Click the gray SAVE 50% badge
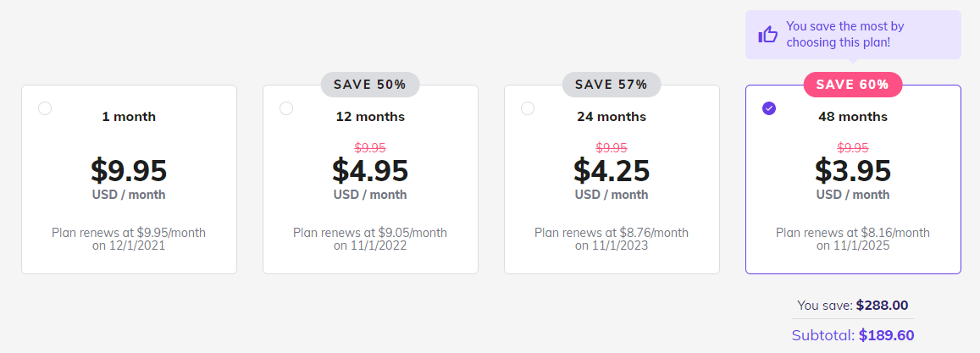This screenshot has width=980, height=353. [x=370, y=85]
